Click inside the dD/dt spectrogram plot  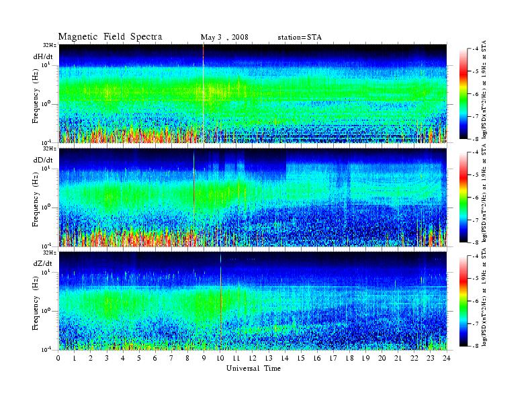(253, 197)
